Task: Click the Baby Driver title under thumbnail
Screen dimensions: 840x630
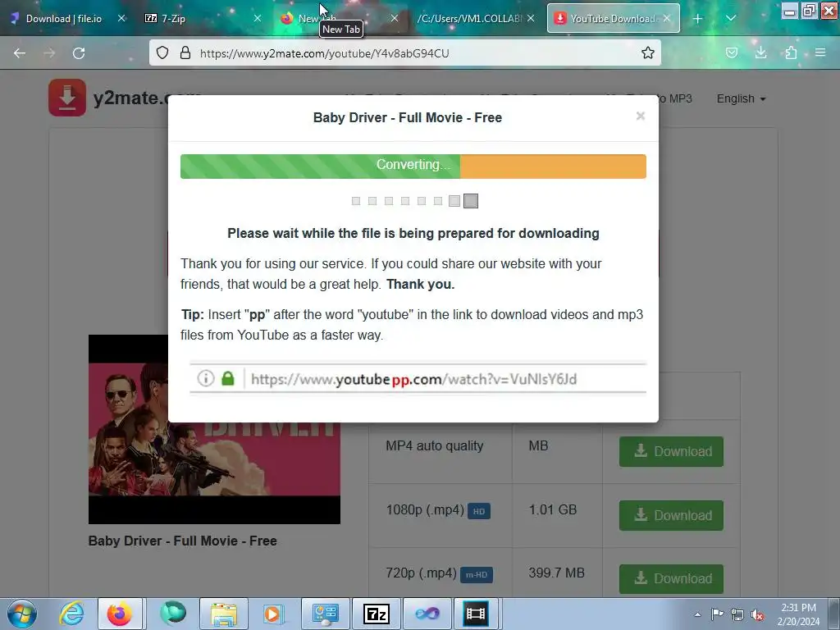Action: tap(183, 541)
